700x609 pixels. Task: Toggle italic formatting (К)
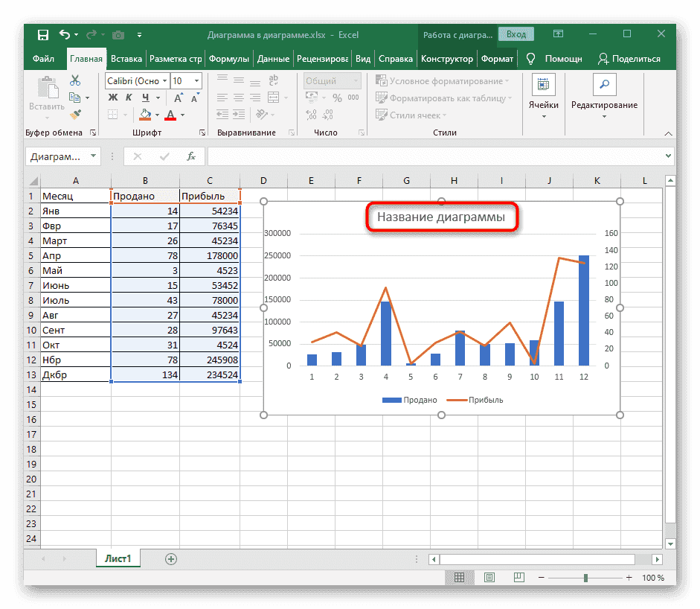pos(129,98)
